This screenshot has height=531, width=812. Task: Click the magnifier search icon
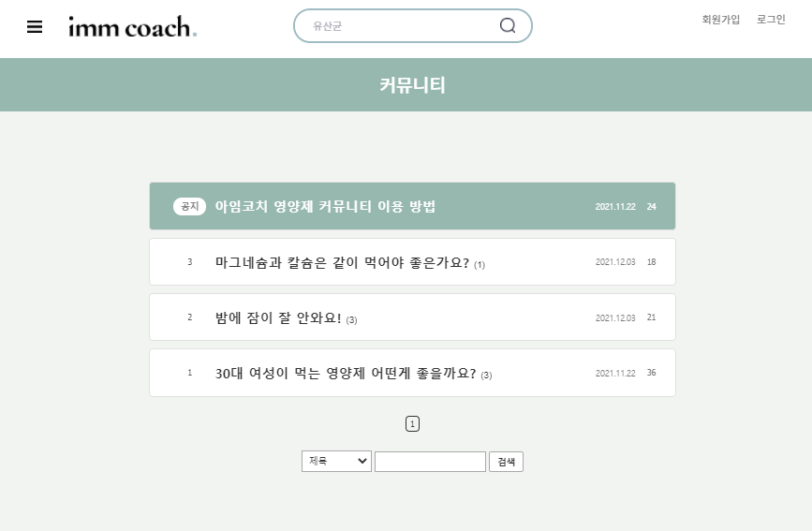(x=508, y=25)
